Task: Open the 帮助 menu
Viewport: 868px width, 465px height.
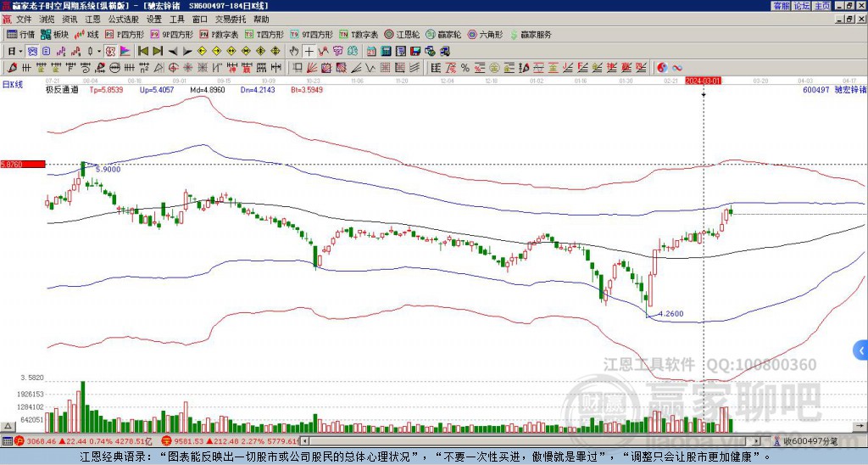Action: click(x=261, y=20)
